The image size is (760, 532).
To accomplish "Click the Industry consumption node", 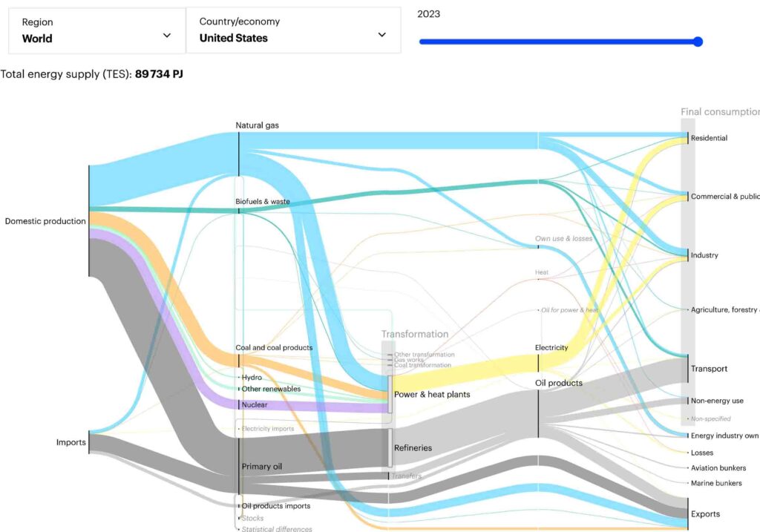I will point(704,255).
